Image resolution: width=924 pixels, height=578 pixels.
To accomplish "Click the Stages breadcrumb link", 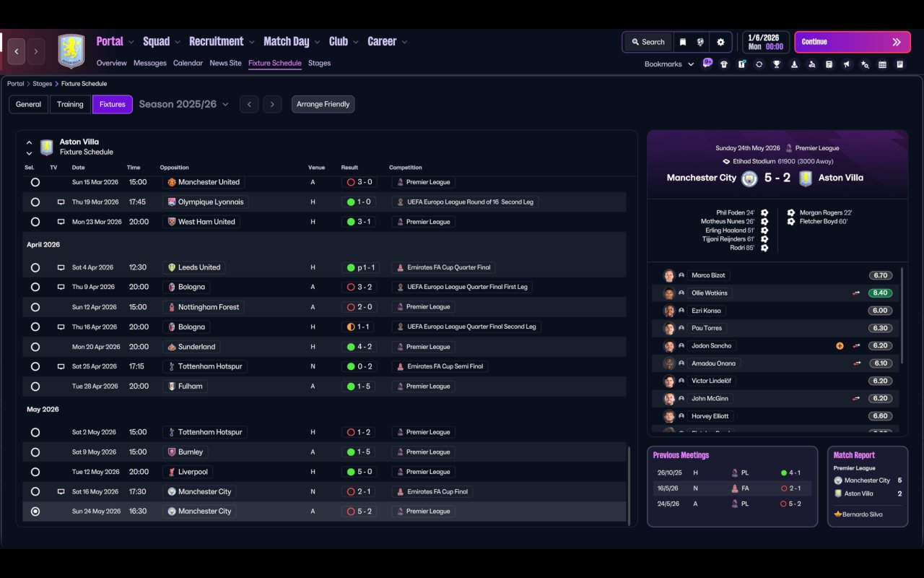I will point(42,84).
